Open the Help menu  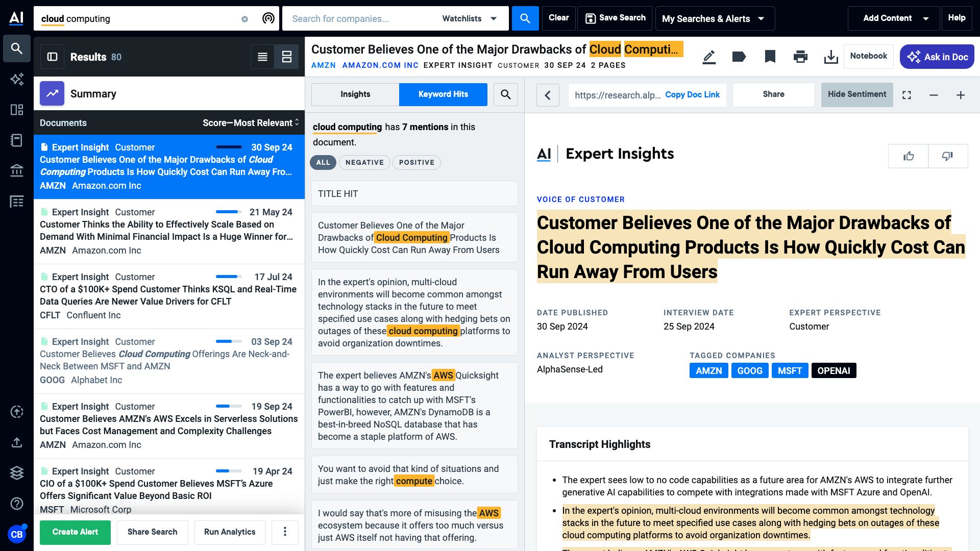tap(957, 18)
